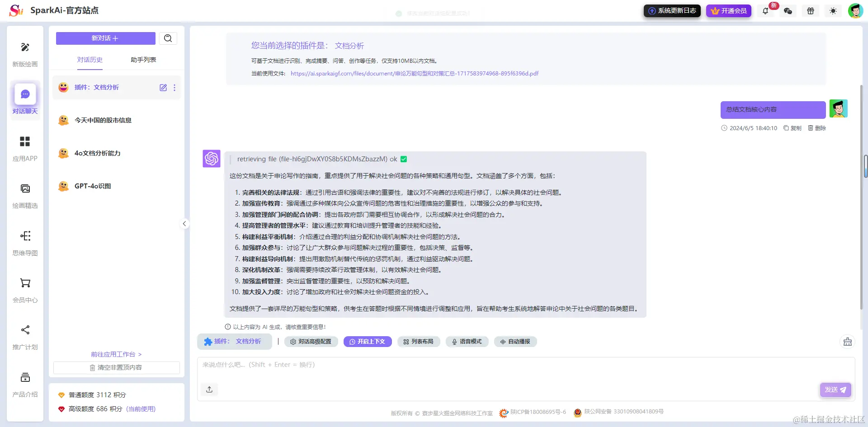Image resolution: width=868 pixels, height=427 pixels.
Task: Open the uploaded document PDF link
Action: tap(414, 73)
